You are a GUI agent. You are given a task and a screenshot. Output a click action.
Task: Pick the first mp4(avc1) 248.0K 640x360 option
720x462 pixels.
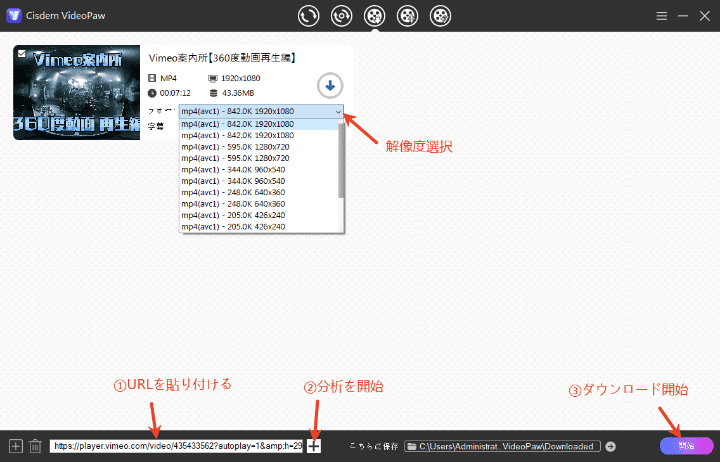pos(236,192)
